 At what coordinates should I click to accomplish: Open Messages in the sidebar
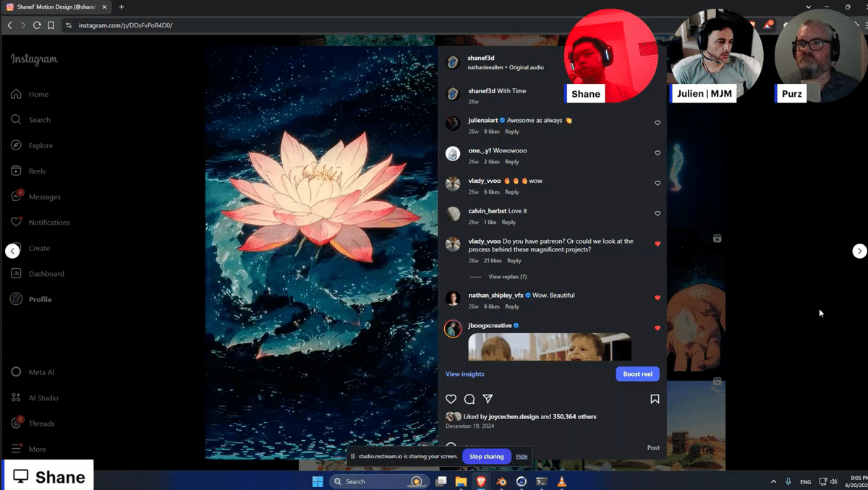(35, 197)
